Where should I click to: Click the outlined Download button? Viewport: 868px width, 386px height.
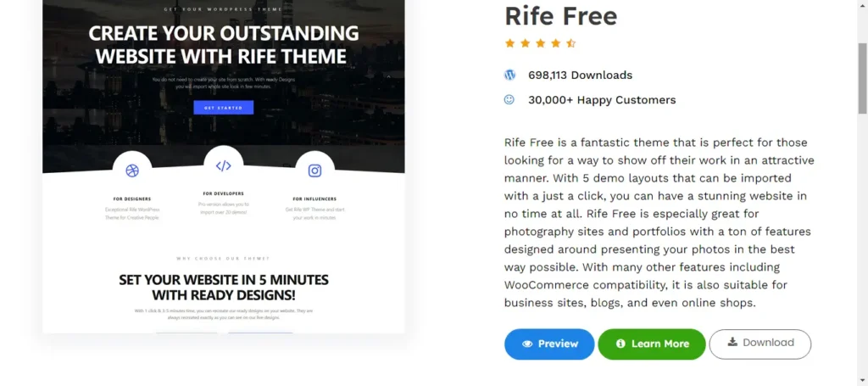tap(760, 344)
